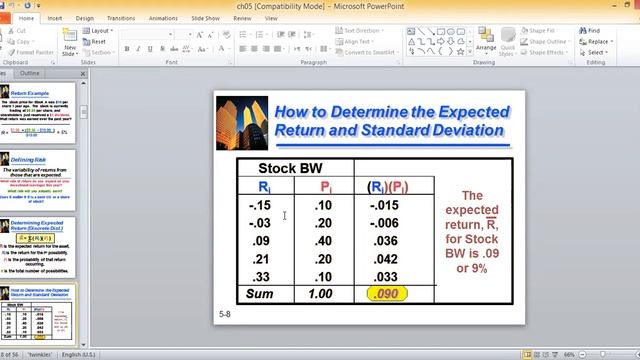Expand the shapes gallery More arrow

(470, 52)
